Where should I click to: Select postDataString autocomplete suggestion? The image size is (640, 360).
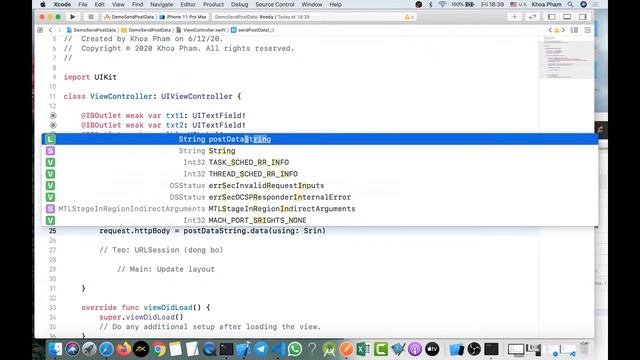click(x=320, y=139)
